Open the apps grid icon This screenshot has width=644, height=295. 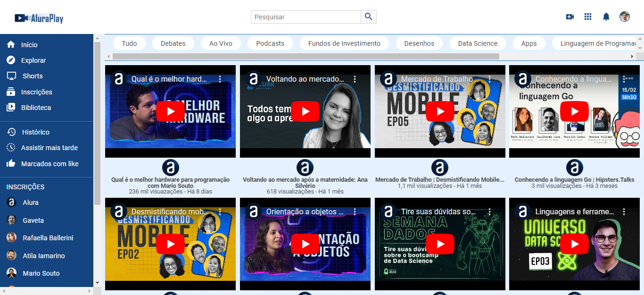587,17
